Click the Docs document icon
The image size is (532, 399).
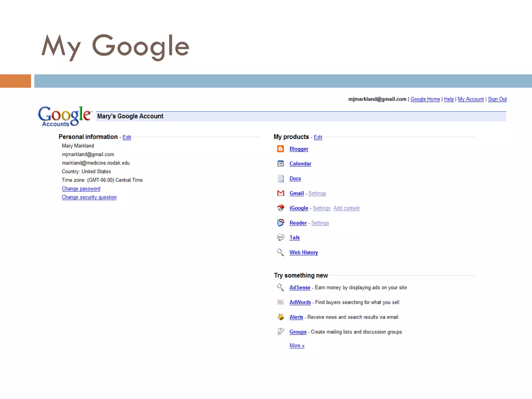(281, 178)
